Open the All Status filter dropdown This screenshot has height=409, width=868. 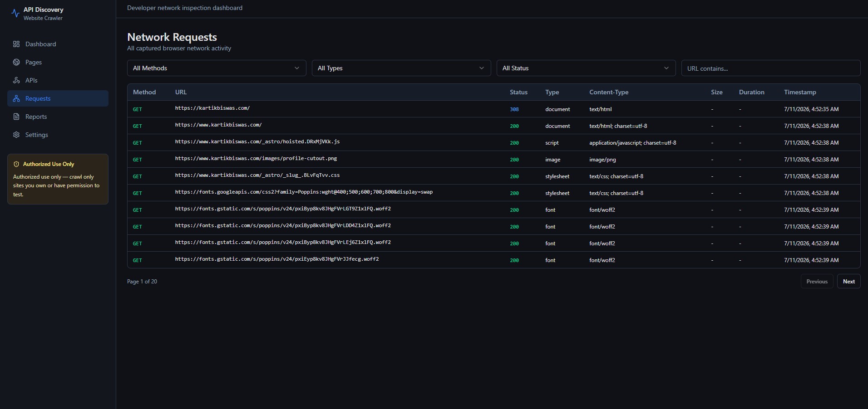586,68
